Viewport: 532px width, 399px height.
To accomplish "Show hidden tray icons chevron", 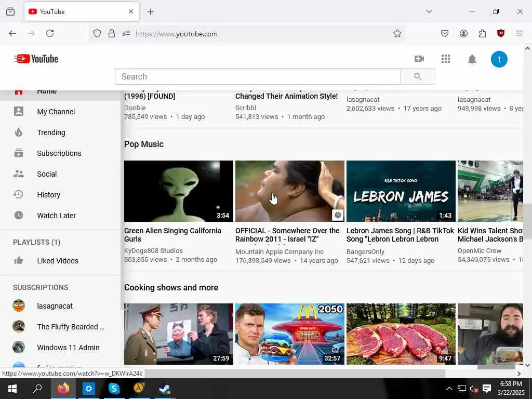I will point(449,389).
